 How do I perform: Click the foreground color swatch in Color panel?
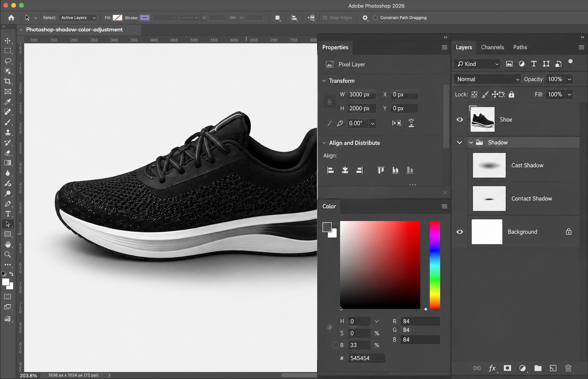(327, 227)
